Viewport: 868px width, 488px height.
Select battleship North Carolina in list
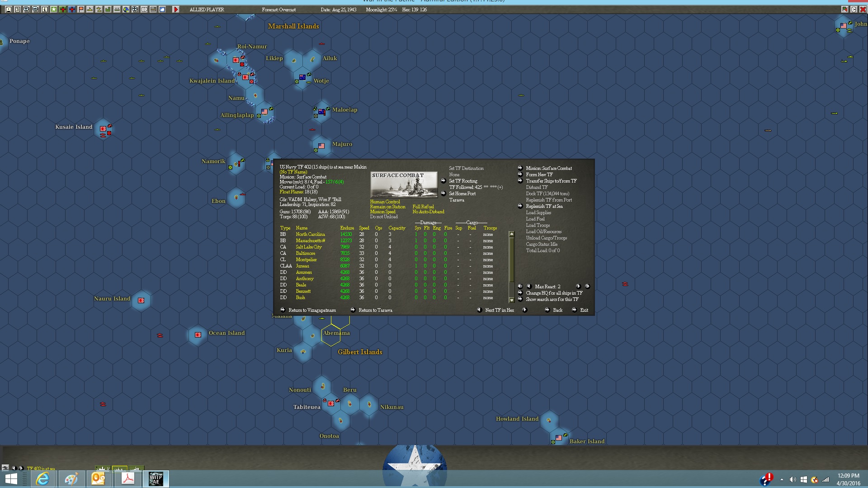pos(310,235)
